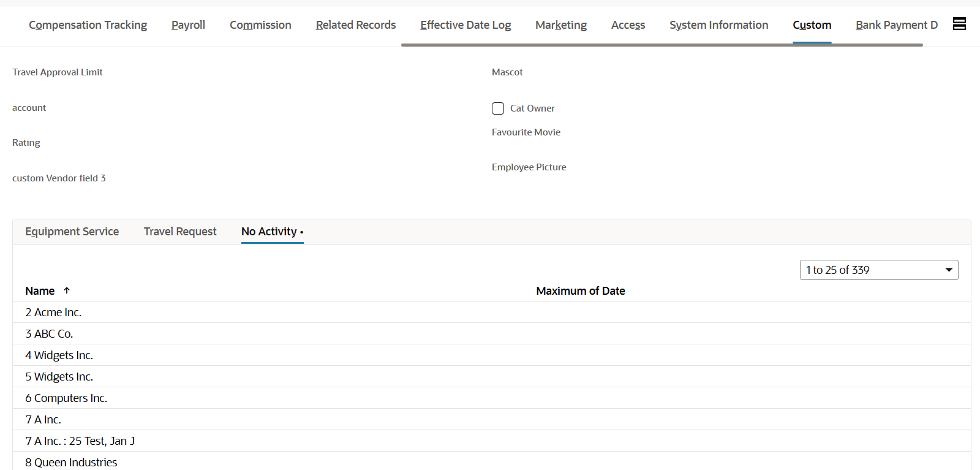Select row 7 A Inc. : 25 Test, Jan J
The height and width of the screenshot is (470, 980).
pyautogui.click(x=492, y=441)
